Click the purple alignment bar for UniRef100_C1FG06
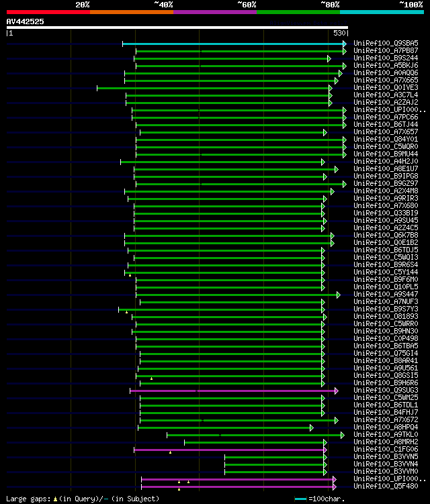This screenshot has height=504, width=430. (x=230, y=450)
